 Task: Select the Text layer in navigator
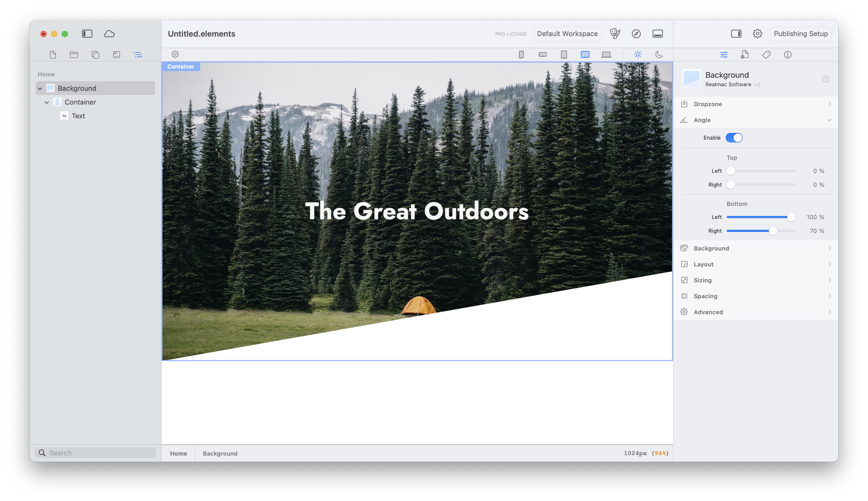pyautogui.click(x=78, y=116)
